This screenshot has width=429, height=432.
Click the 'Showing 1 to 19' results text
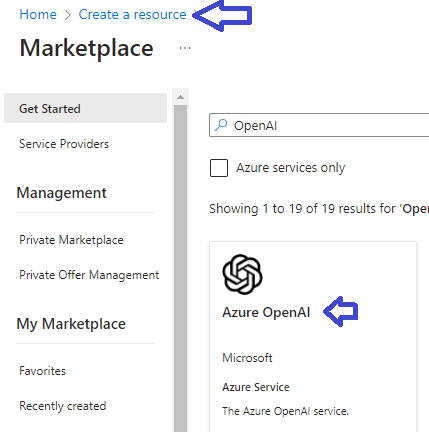[319, 209]
